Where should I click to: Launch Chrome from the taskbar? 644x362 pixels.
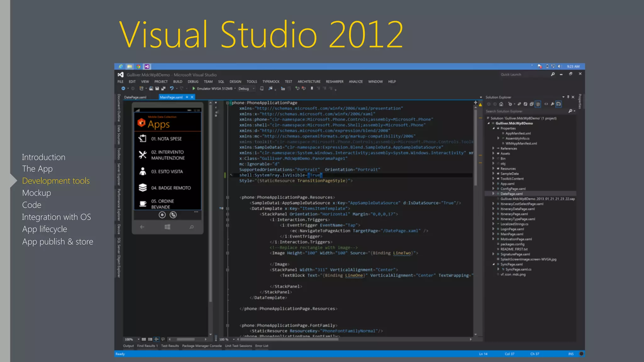pyautogui.click(x=138, y=66)
